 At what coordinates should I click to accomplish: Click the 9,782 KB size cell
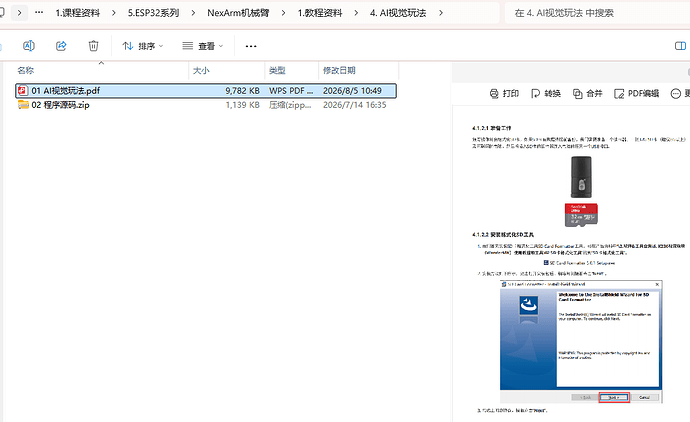pos(242,91)
